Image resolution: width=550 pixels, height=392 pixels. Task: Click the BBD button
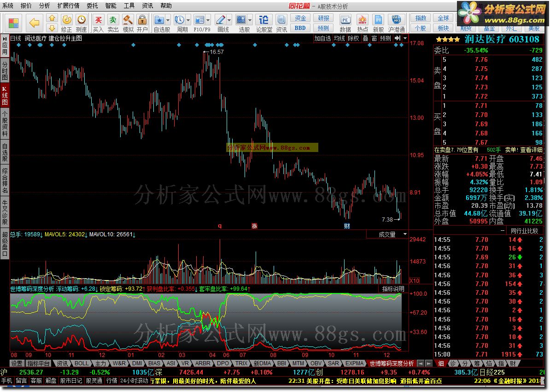300,28
